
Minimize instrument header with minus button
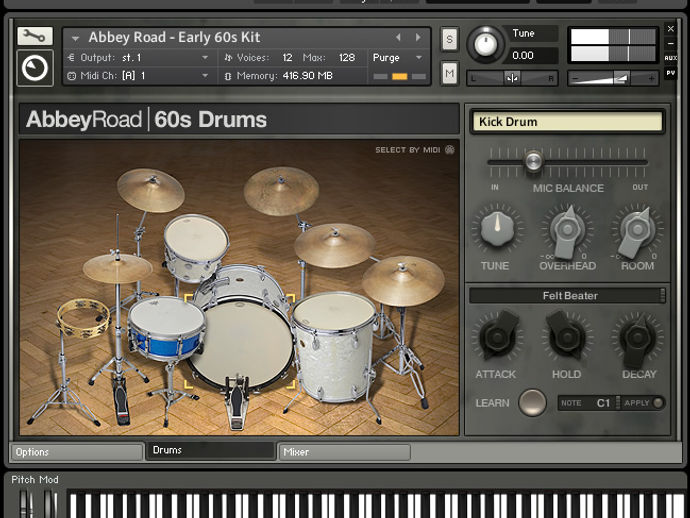pyautogui.click(x=671, y=44)
